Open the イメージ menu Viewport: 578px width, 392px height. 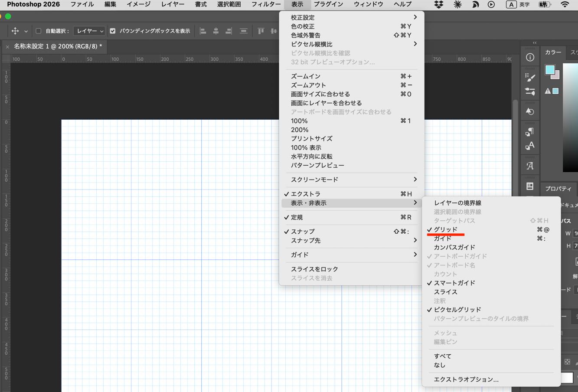pos(138,4)
